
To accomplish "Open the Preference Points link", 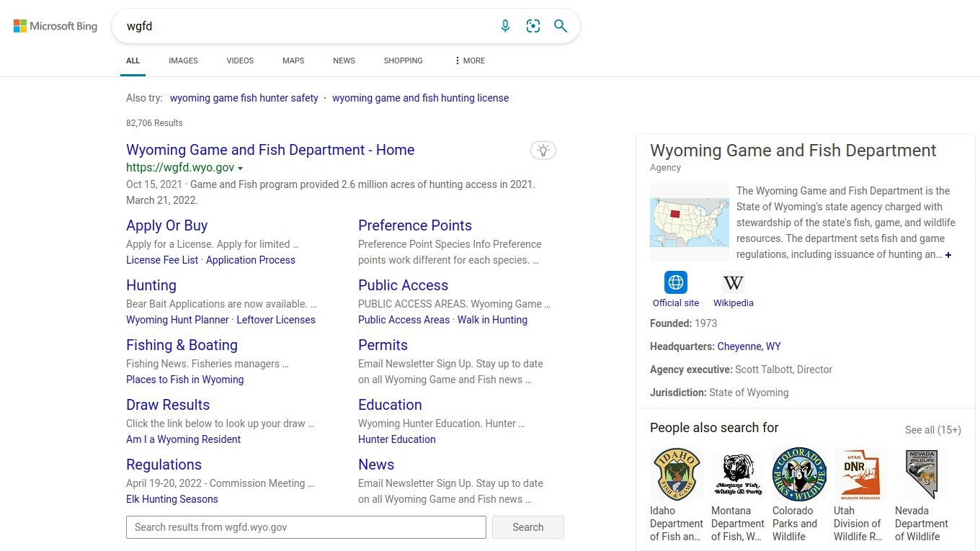I will point(414,225).
